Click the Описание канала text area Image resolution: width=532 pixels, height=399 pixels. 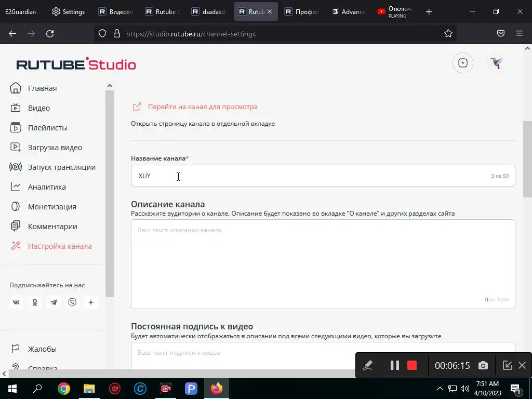[x=323, y=264]
